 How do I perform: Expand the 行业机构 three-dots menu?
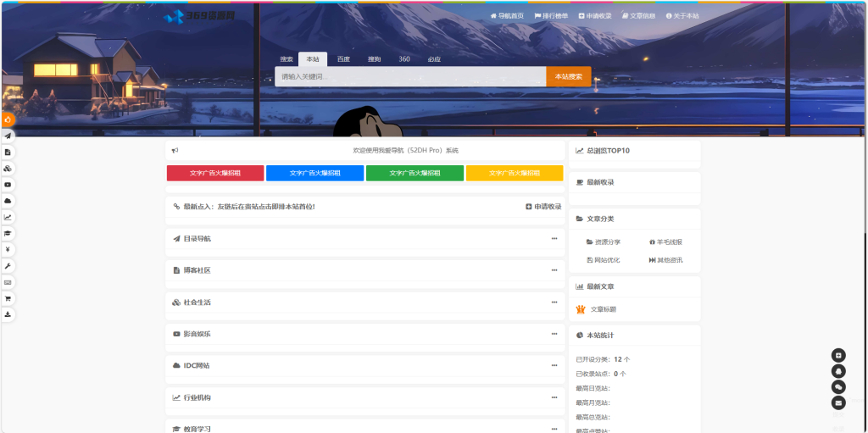click(x=554, y=397)
